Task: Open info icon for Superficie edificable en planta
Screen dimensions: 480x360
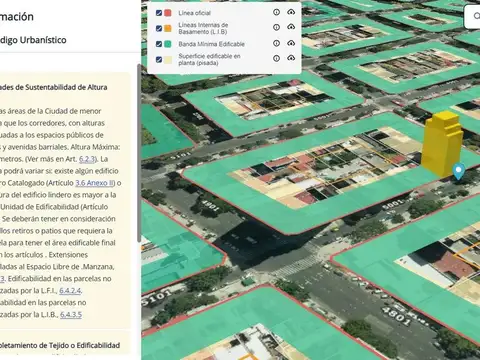Action: (x=276, y=58)
